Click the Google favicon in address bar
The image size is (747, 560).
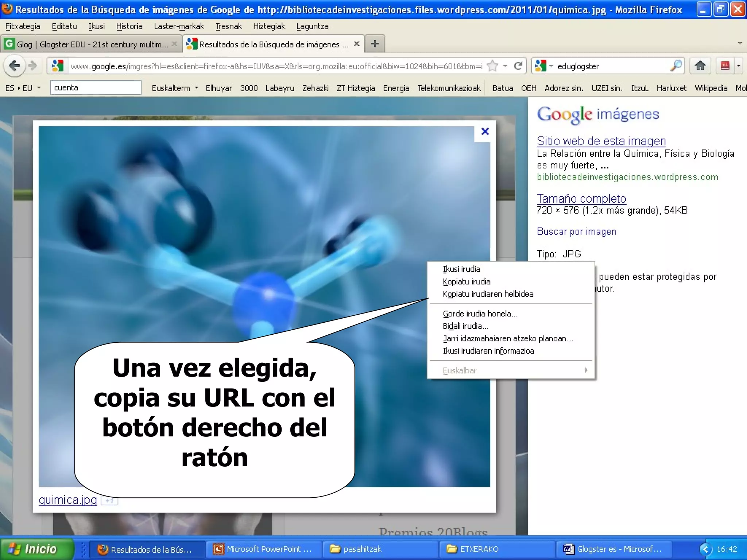pyautogui.click(x=58, y=66)
